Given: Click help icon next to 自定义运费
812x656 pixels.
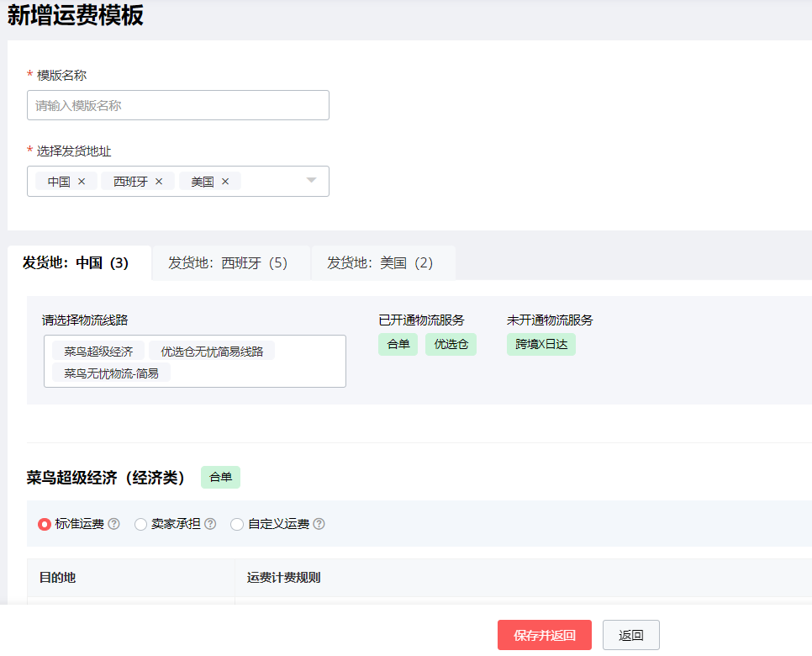Looking at the screenshot, I should click(x=319, y=524).
